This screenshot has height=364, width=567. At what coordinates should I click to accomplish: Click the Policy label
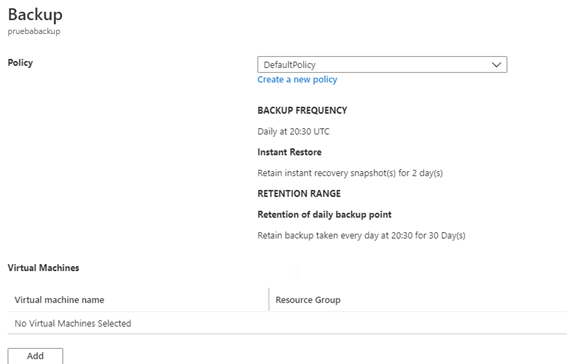[x=20, y=63]
